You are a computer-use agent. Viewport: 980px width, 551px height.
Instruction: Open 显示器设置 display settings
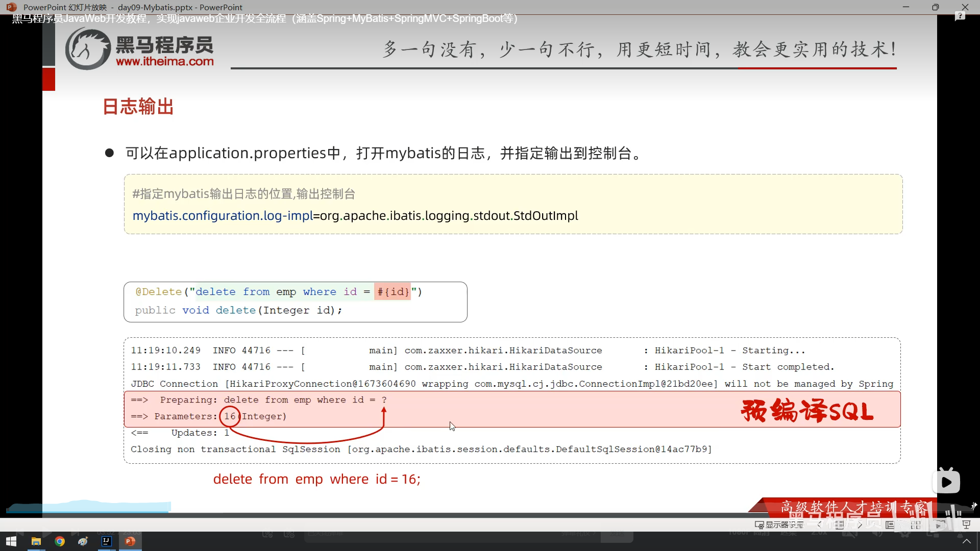(779, 524)
